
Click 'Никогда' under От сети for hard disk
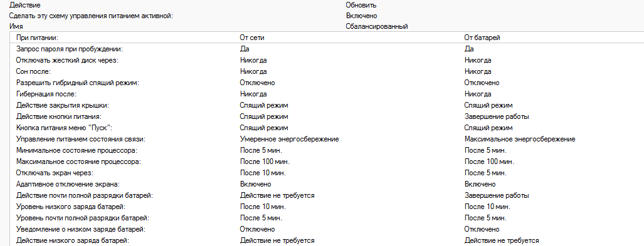click(x=253, y=60)
